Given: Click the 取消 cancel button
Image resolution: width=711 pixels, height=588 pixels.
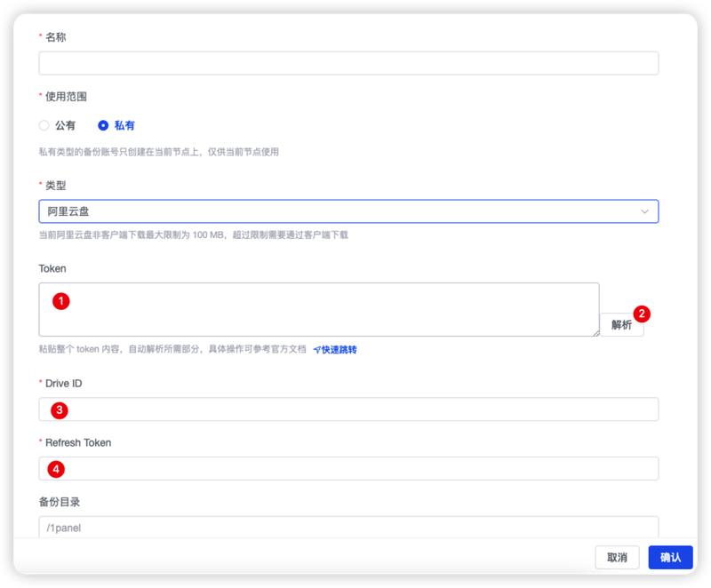Looking at the screenshot, I should (617, 557).
